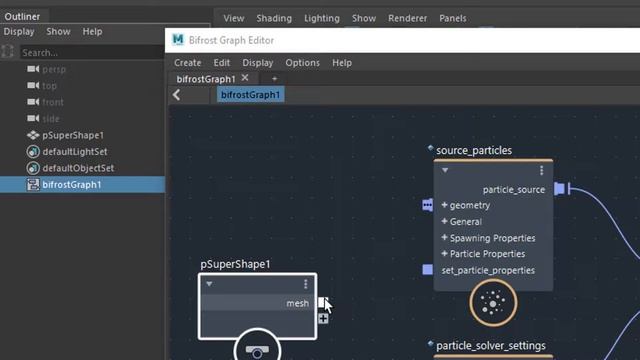Click the diamond marker beside source_particles title
This screenshot has width=640, height=360.
[430, 148]
